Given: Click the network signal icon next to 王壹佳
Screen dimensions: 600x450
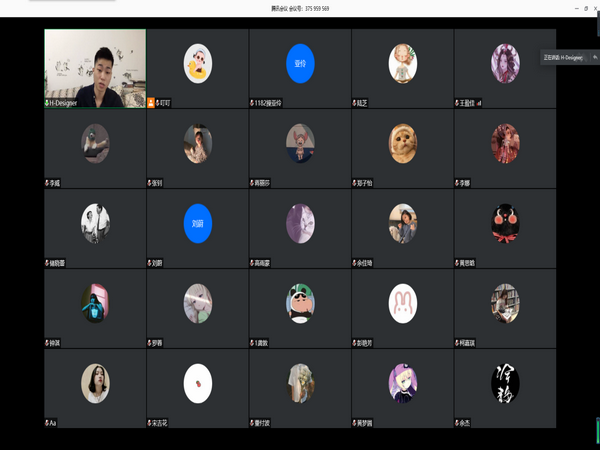Looking at the screenshot, I should pyautogui.click(x=479, y=103).
